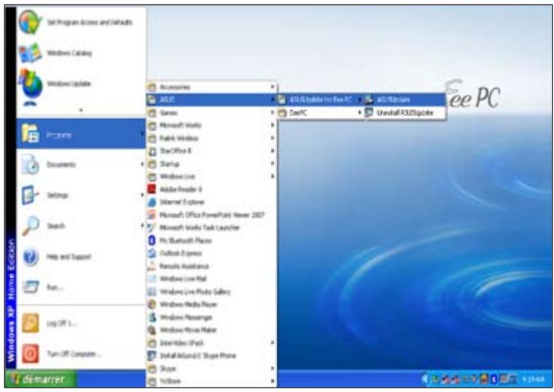Expand hidden system tray icons arrow
The image size is (554, 392).
point(426,380)
